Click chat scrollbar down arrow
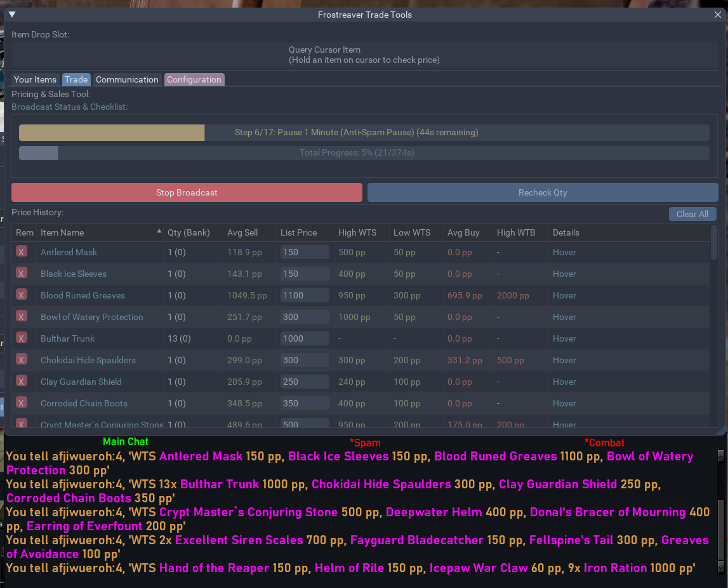 coord(720,567)
